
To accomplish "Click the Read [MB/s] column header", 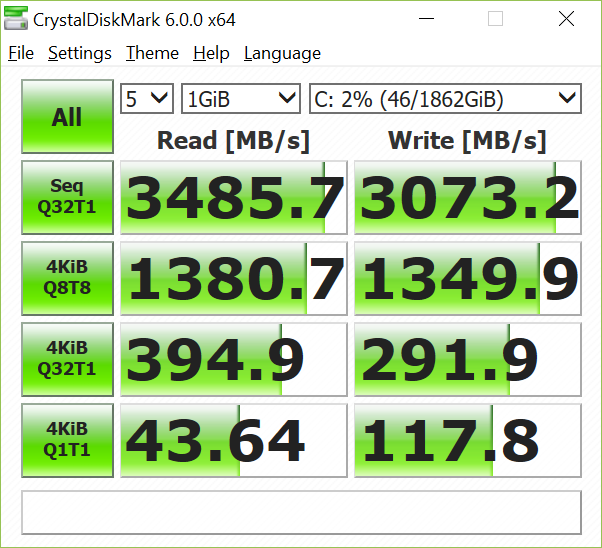I will (233, 141).
